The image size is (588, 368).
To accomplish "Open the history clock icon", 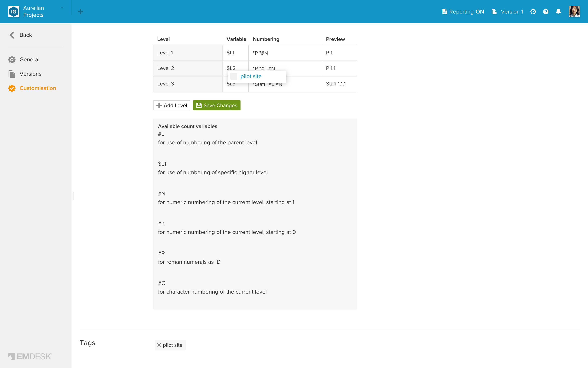I will [533, 12].
